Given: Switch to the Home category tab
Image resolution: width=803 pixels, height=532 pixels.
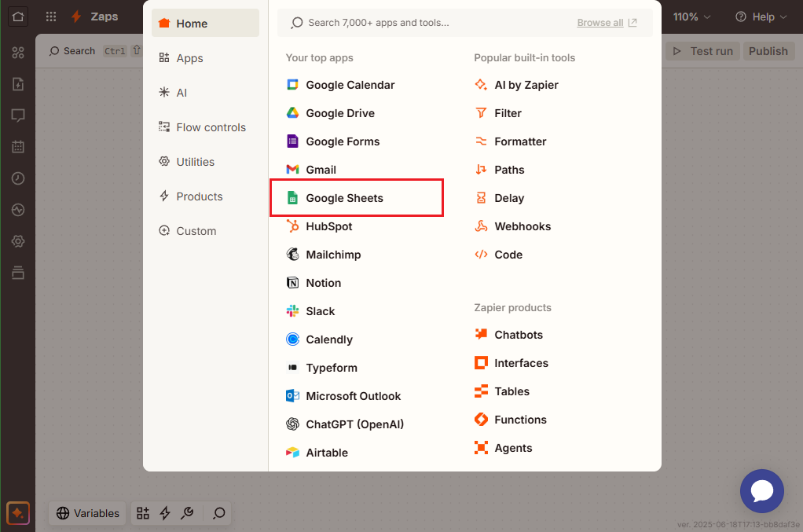Looking at the screenshot, I should click(205, 23).
